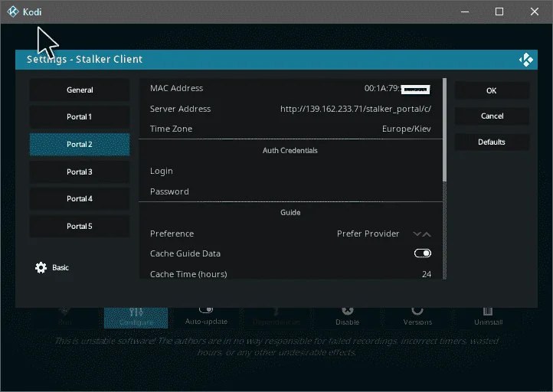Click the up arrow for Preference
Viewport: 553px width, 392px height.
point(427,234)
